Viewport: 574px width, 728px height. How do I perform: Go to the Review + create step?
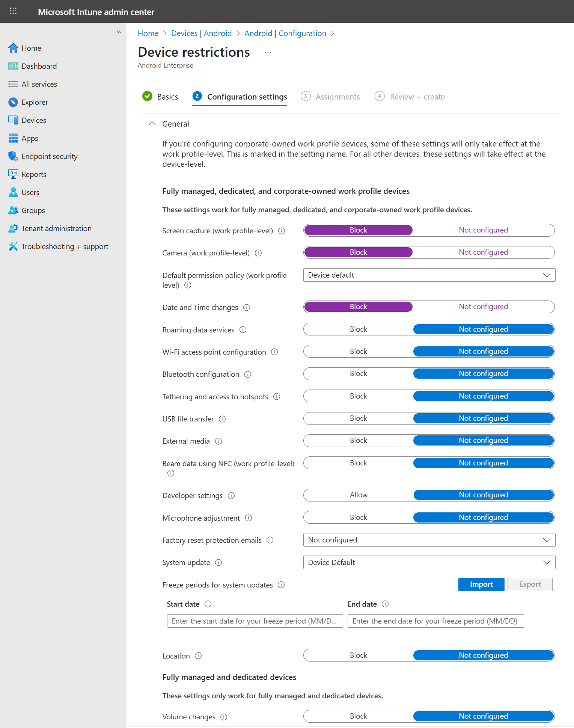410,97
